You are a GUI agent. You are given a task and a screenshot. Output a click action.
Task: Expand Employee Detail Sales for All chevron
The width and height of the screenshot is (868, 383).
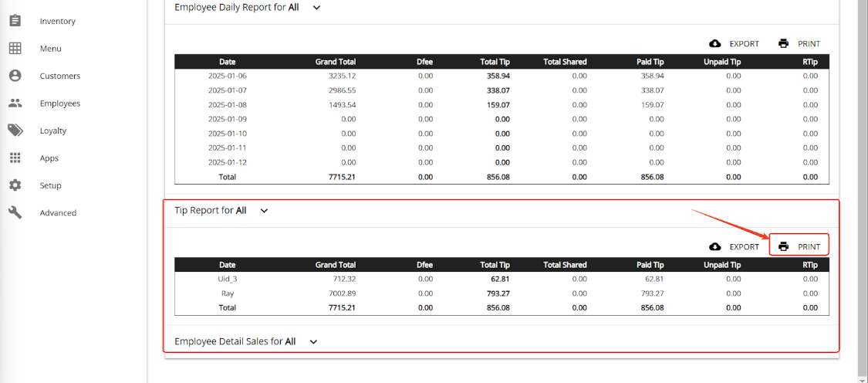tap(313, 341)
